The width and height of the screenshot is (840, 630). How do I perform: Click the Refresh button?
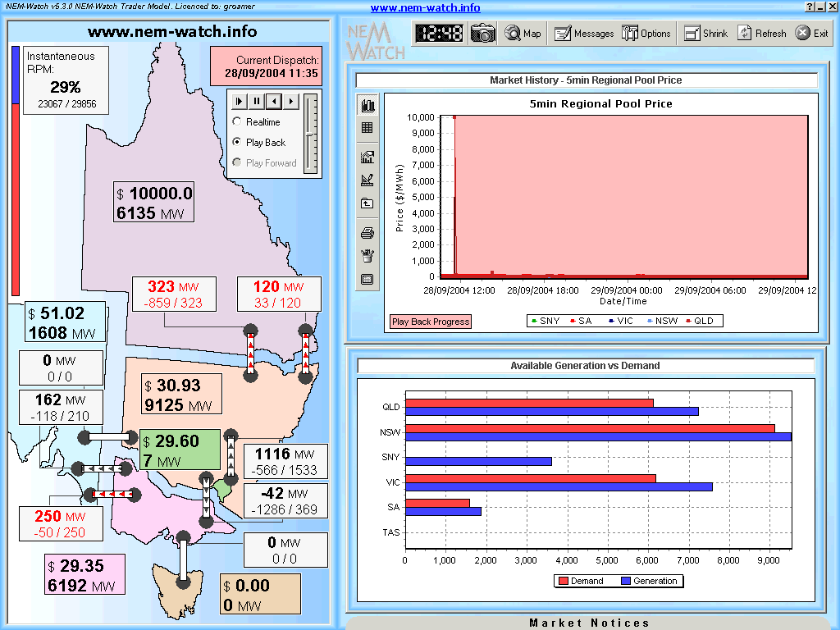tap(762, 34)
